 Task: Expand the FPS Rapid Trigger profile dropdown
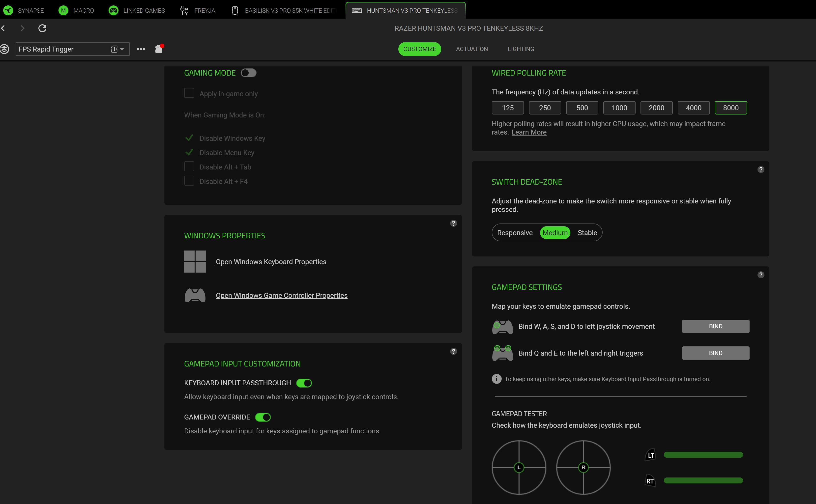coord(122,49)
